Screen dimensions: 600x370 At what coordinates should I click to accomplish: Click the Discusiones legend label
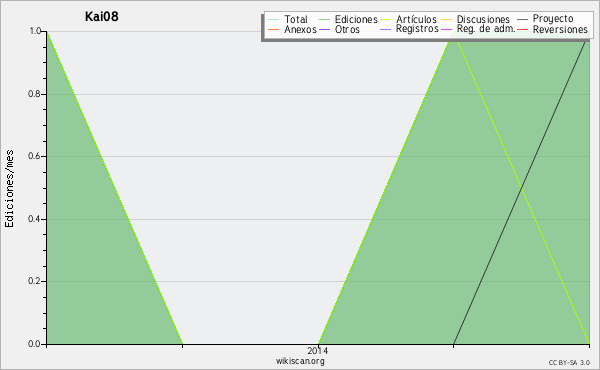(483, 19)
